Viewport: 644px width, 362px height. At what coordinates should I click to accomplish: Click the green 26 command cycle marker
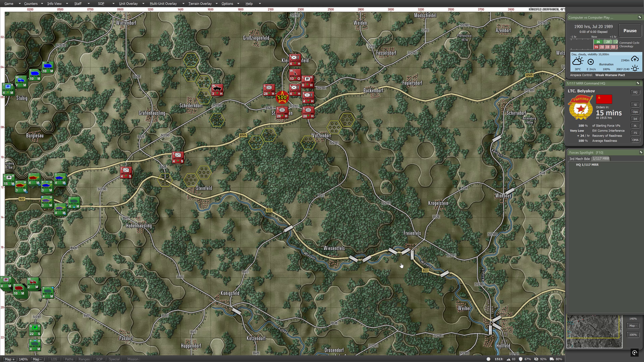tap(598, 42)
